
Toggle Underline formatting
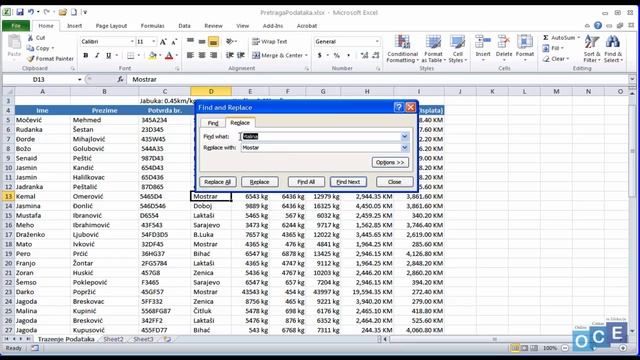click(x=109, y=56)
